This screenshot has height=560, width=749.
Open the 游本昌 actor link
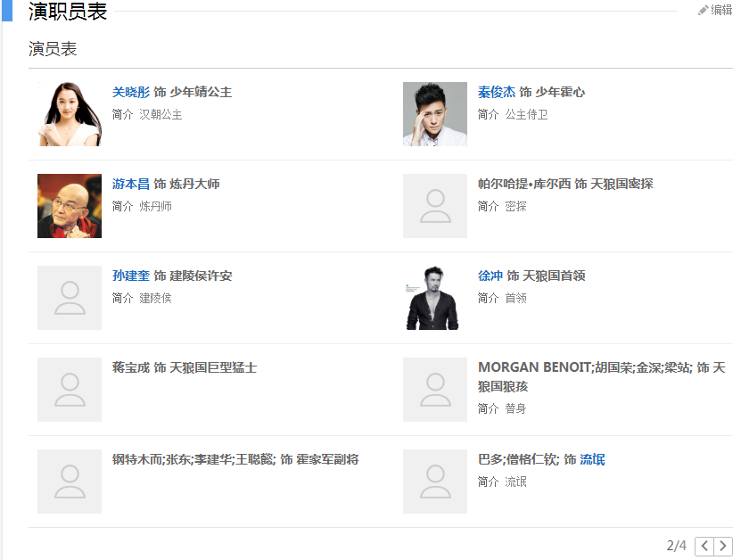click(x=131, y=184)
